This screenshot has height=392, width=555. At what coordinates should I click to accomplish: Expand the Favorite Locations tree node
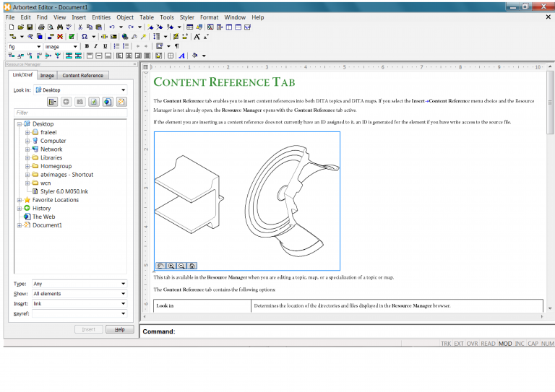18,200
